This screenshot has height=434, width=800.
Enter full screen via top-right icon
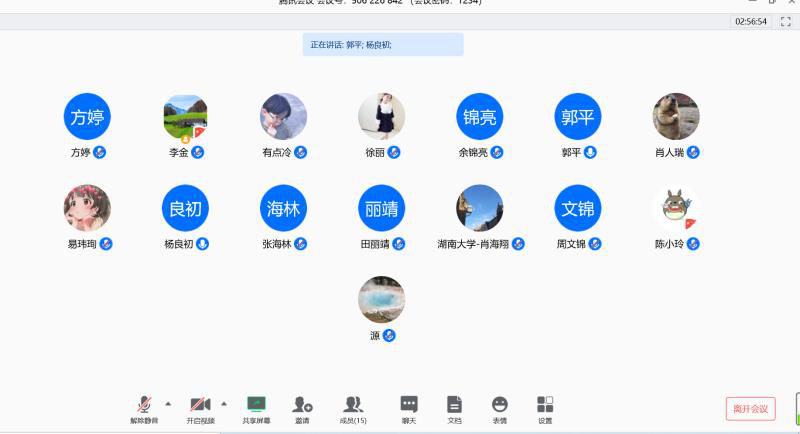[x=785, y=21]
